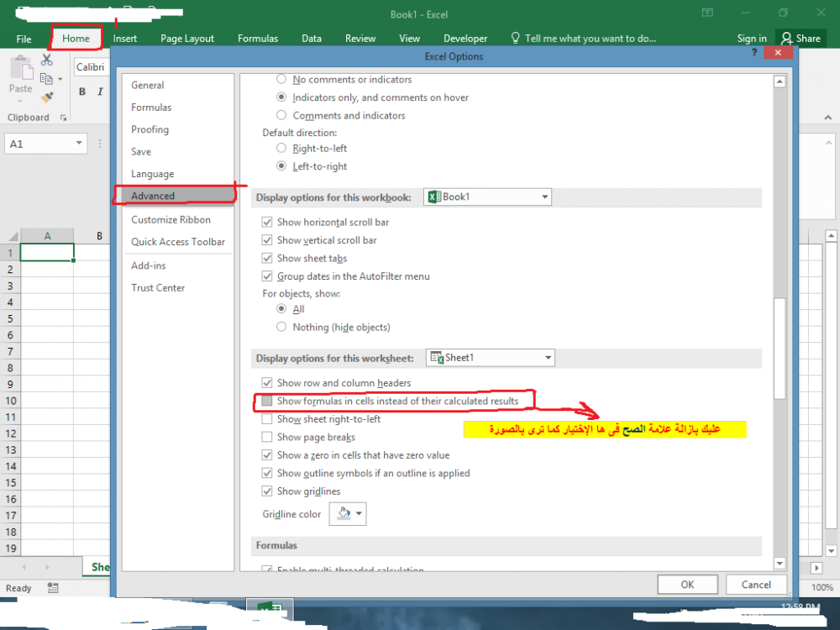
Task: Open the Calibri font name box
Action: click(x=92, y=67)
